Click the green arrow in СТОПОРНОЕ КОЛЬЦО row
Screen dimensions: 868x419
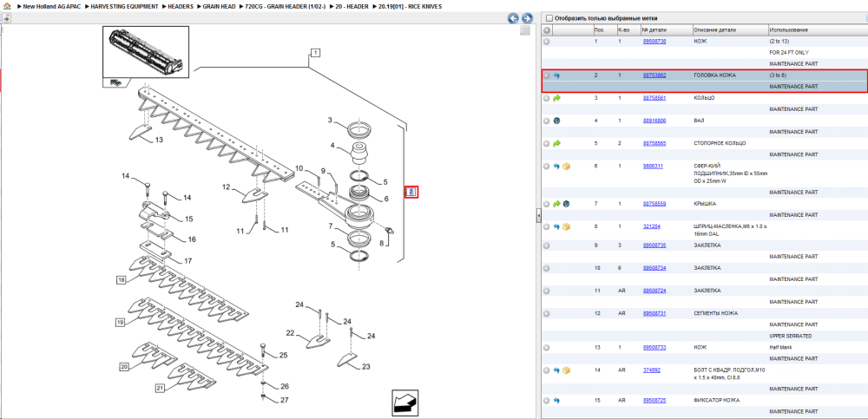pos(556,143)
